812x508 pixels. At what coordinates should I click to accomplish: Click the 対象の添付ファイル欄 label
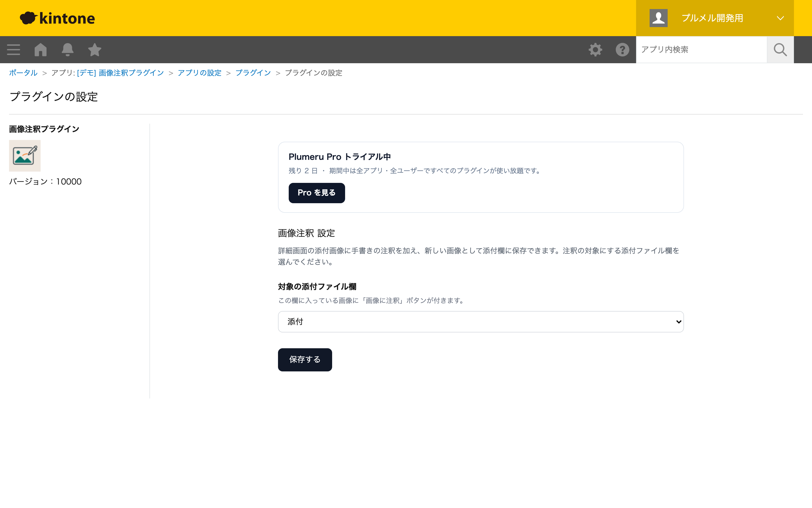tap(317, 286)
